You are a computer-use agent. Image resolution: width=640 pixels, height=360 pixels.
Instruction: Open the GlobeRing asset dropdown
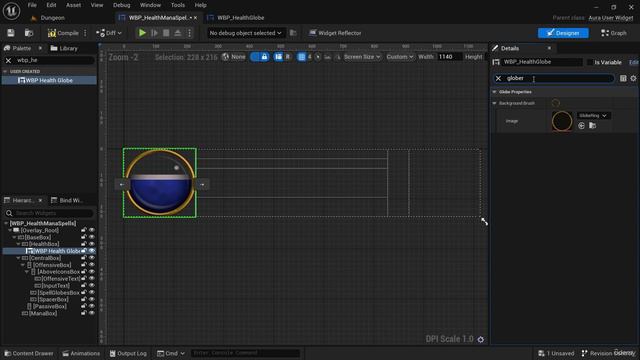(593, 116)
